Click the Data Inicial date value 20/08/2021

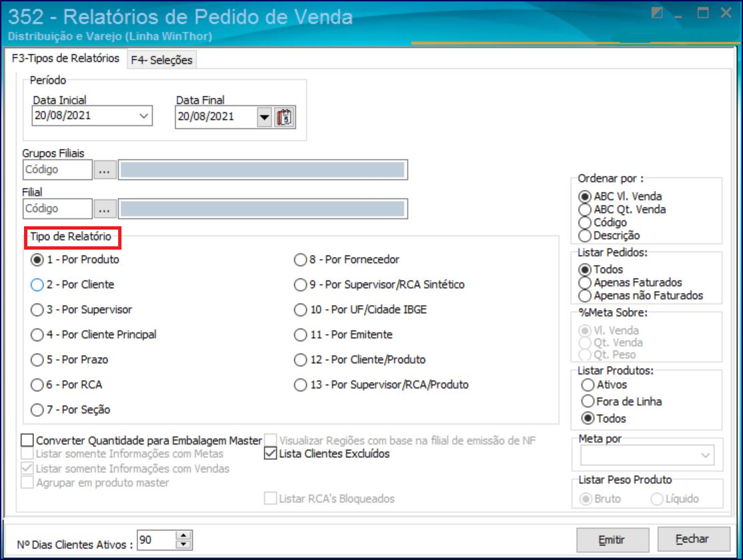tap(63, 115)
